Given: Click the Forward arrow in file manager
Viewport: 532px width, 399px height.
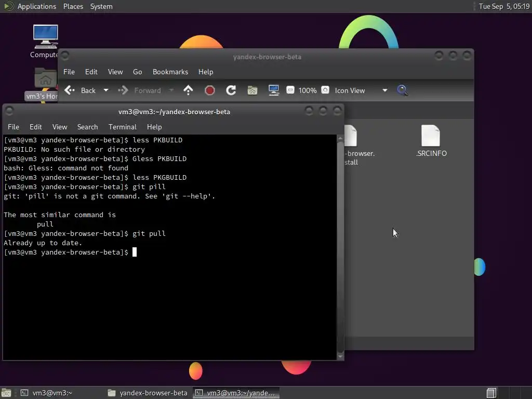Looking at the screenshot, I should point(123,90).
